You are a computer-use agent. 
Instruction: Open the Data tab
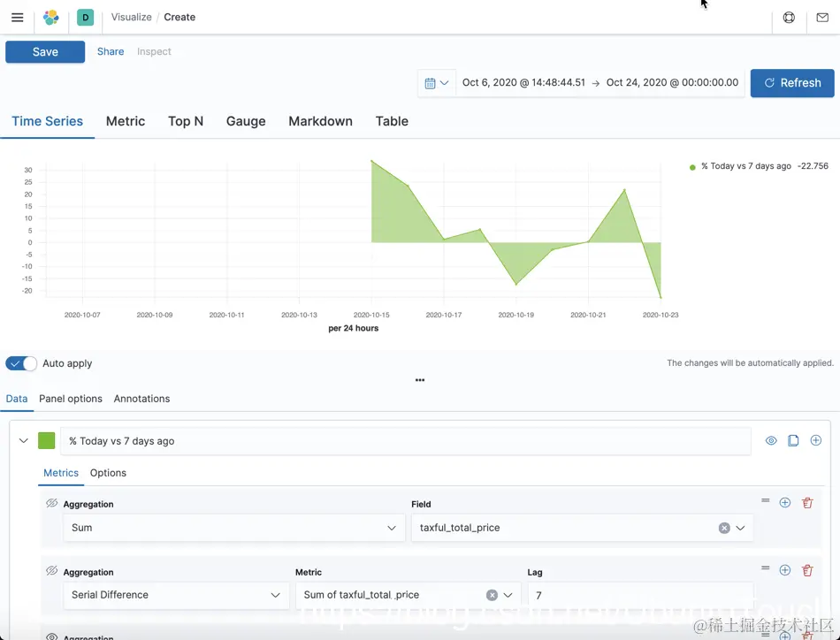pos(17,399)
